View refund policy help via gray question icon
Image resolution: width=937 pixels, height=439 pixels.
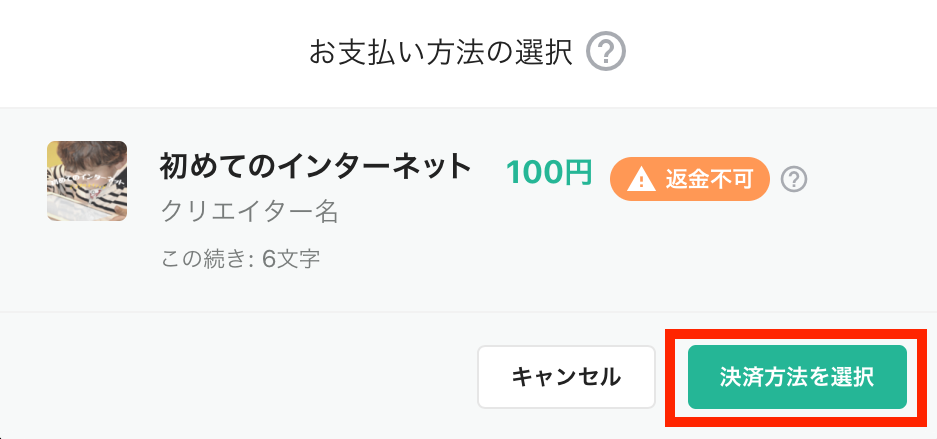pyautogui.click(x=794, y=179)
